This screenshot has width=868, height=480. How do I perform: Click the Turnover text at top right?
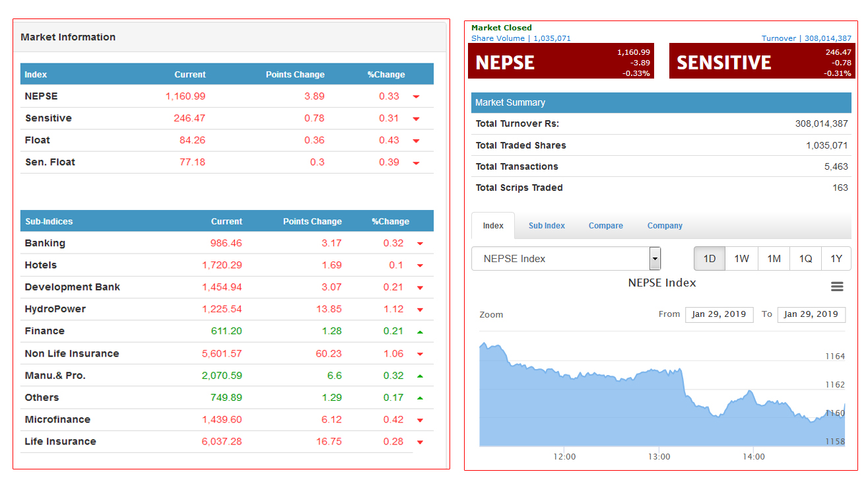coord(807,38)
